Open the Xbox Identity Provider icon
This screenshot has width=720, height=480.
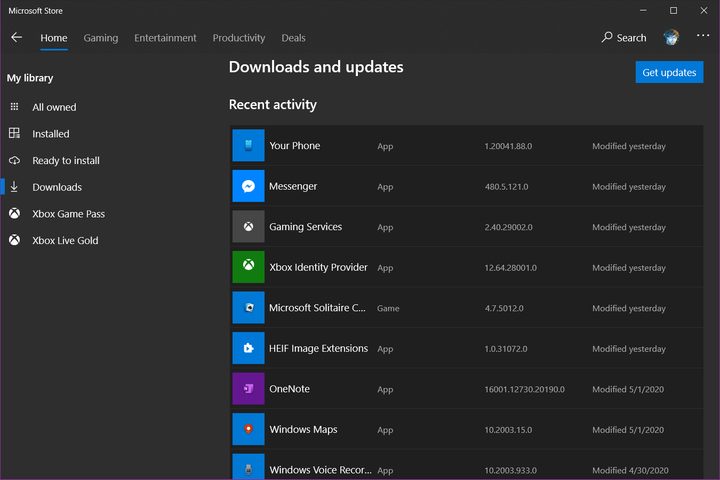(248, 267)
